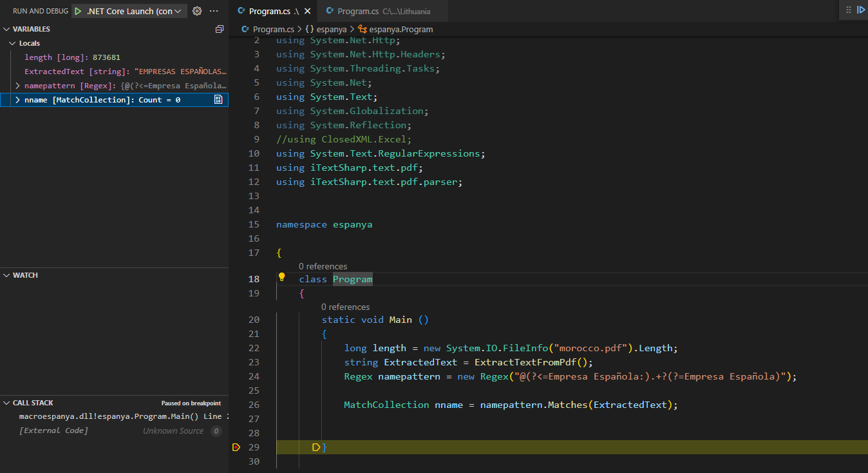Viewport: 868px width, 473px height.
Task: View binary data icon on nname row
Action: pos(218,100)
